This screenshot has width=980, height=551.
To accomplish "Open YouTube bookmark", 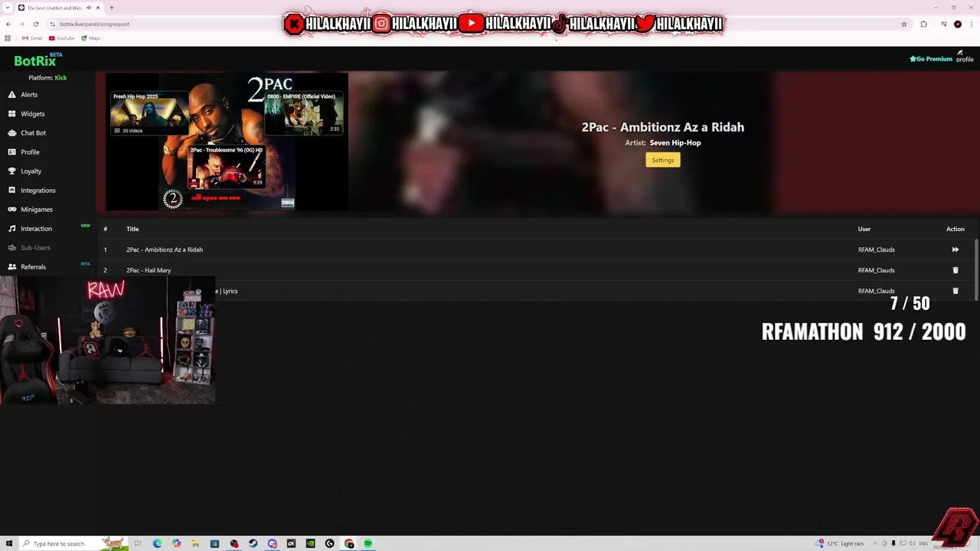I will (62, 38).
